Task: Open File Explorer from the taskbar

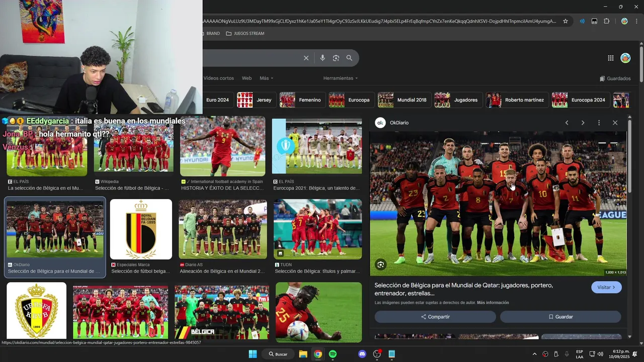Action: coord(303,354)
